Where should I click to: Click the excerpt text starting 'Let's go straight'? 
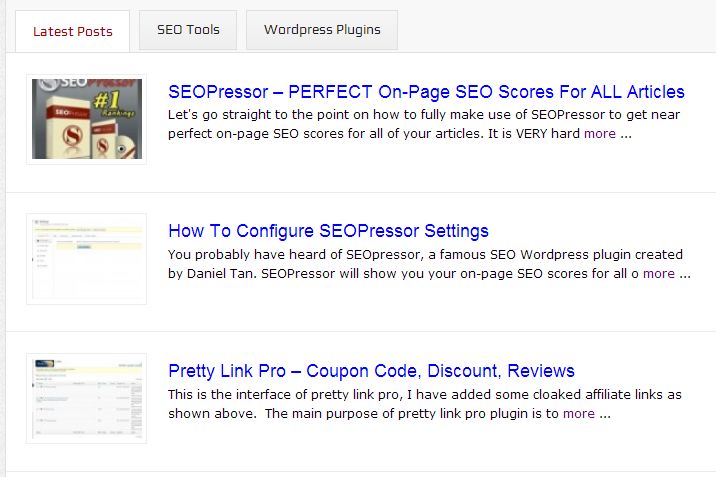click(x=418, y=114)
